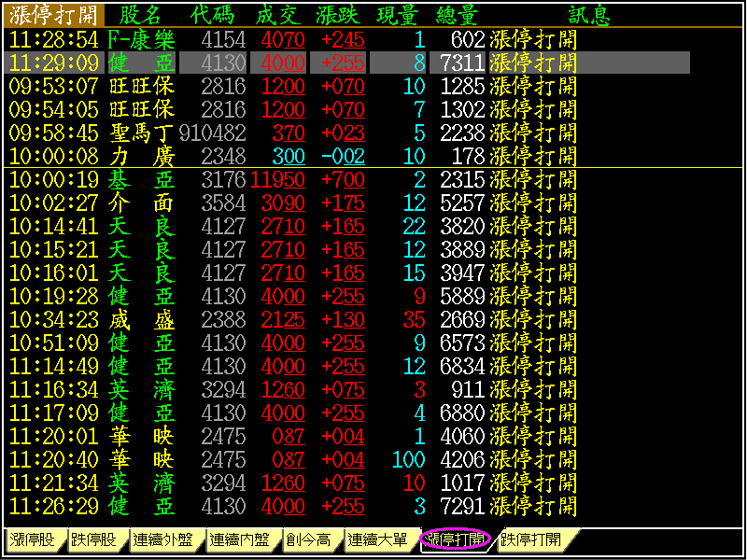Click the 代碼 column header
This screenshot has width=747, height=560.
click(214, 15)
